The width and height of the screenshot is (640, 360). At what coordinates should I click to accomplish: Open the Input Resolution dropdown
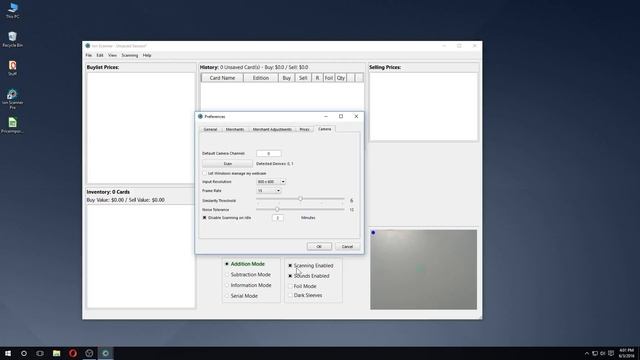tap(271, 182)
